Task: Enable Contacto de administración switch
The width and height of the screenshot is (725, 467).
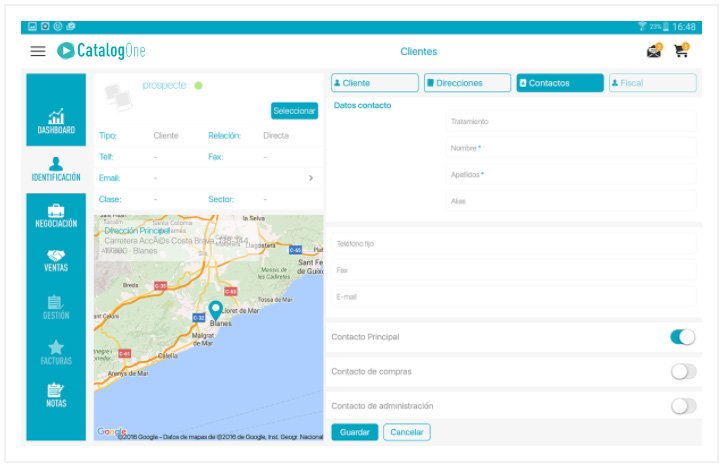Action: pos(683,406)
